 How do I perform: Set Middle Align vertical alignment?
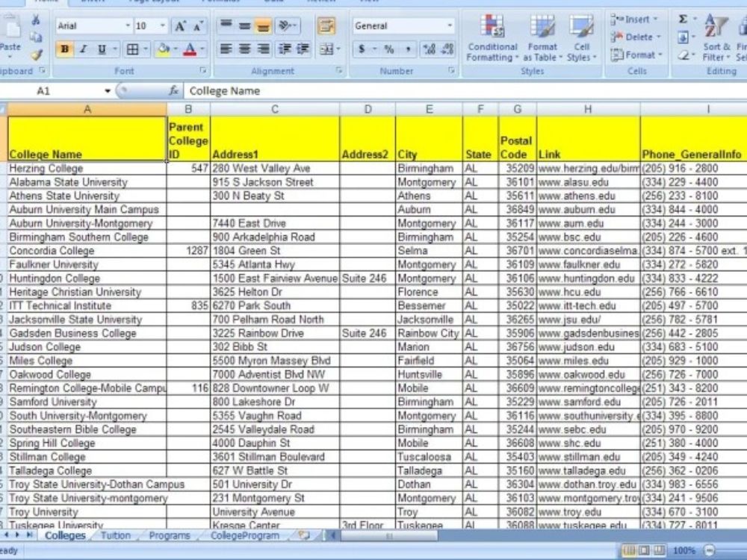[244, 25]
